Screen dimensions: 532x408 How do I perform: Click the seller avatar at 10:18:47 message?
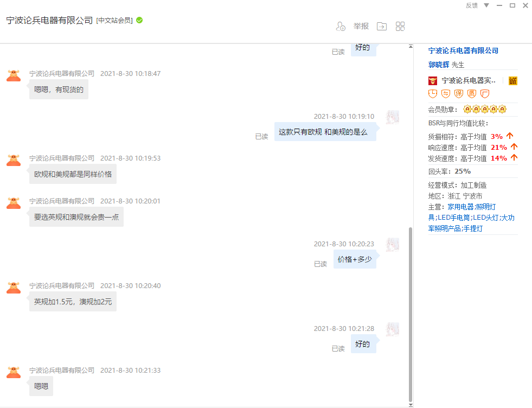[x=14, y=76]
